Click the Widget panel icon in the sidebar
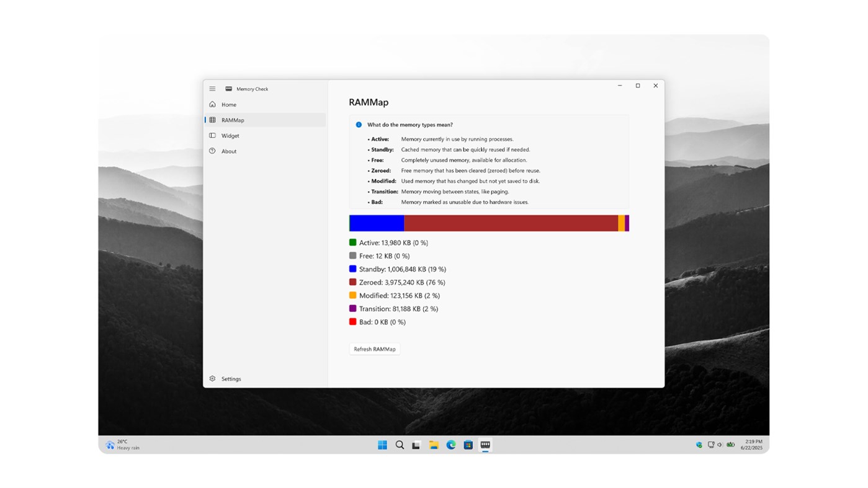 pyautogui.click(x=212, y=135)
